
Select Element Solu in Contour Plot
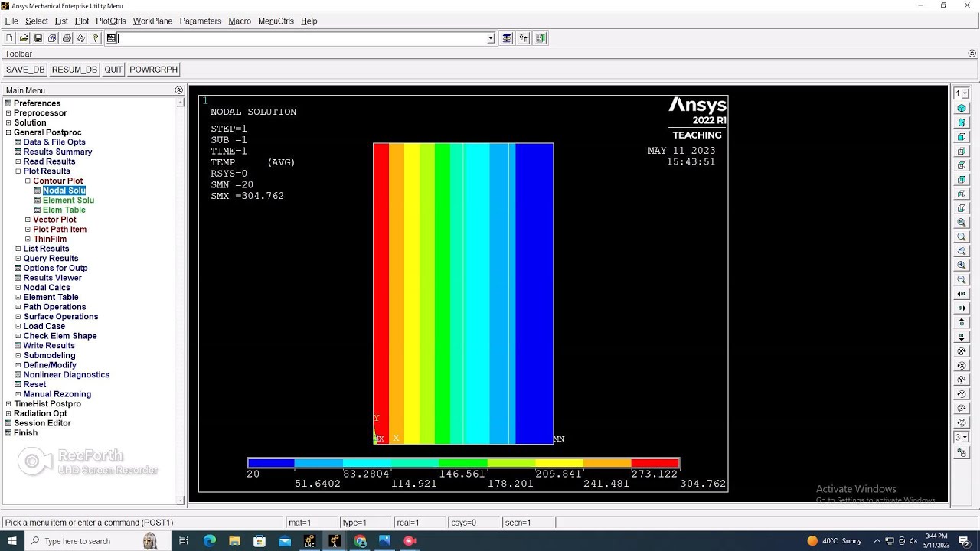tap(68, 201)
